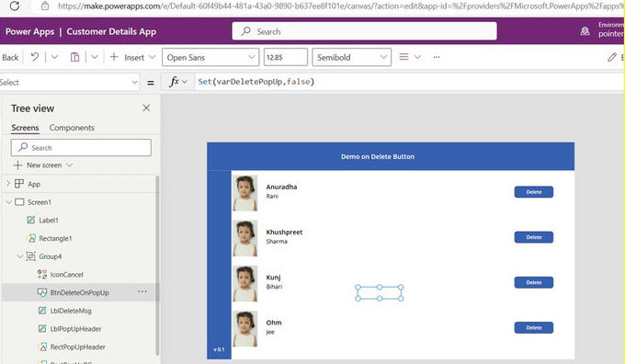The height and width of the screenshot is (364, 625).
Task: Expand text alignment options chevron
Action: (417, 57)
